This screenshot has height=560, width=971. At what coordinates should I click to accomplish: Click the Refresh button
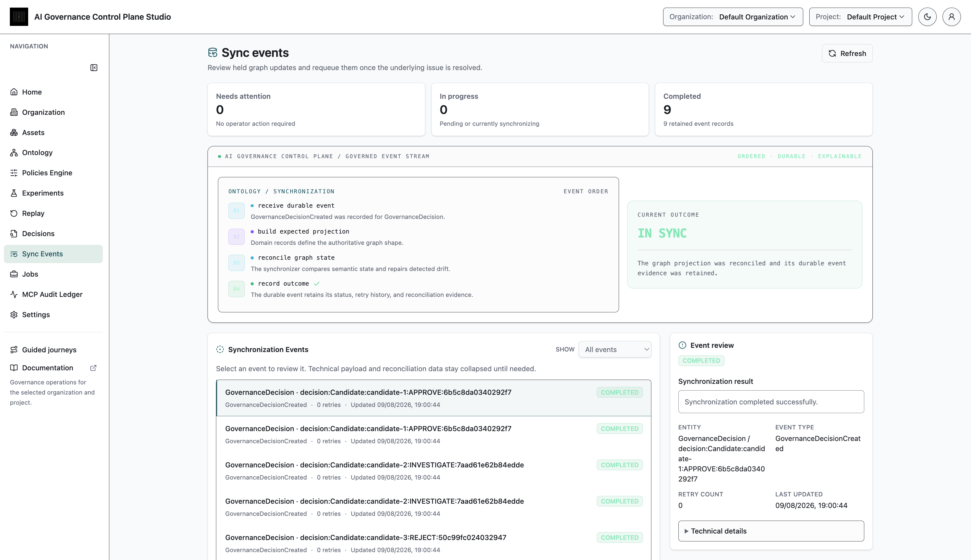point(847,53)
